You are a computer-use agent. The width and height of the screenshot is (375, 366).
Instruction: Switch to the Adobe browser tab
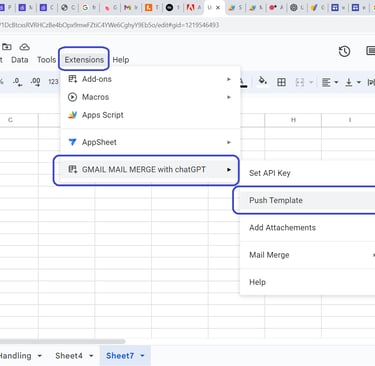pos(194,7)
